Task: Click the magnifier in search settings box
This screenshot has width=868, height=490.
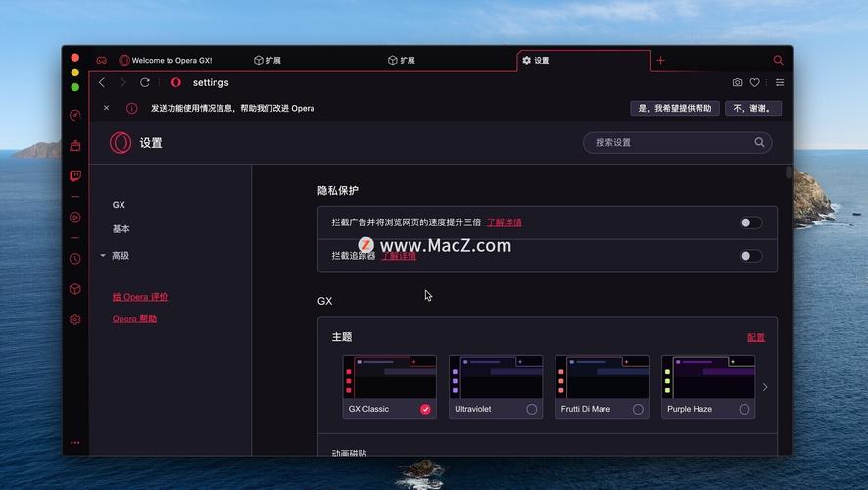Action: (759, 142)
